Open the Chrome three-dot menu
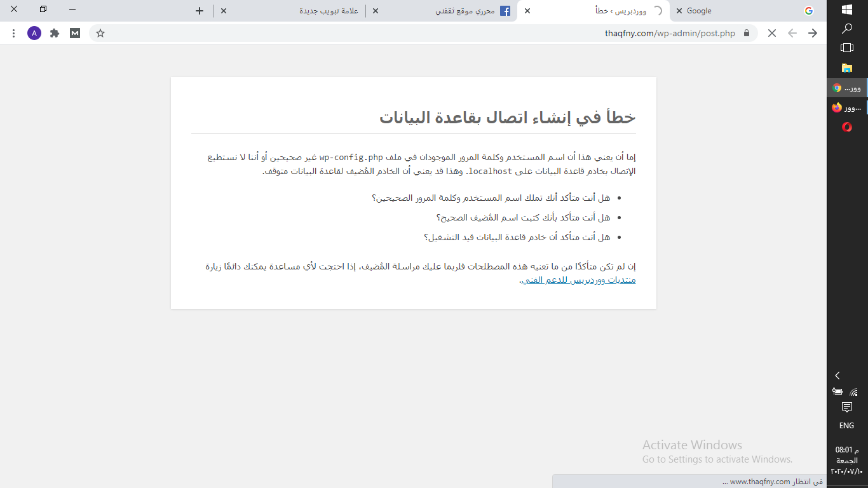868x488 pixels. coord(14,33)
